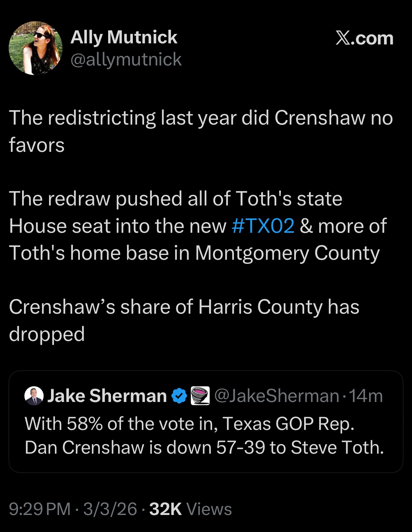Click the "home base in Montgomery County" line
Viewport: 412px width, 532px height.
(x=194, y=253)
